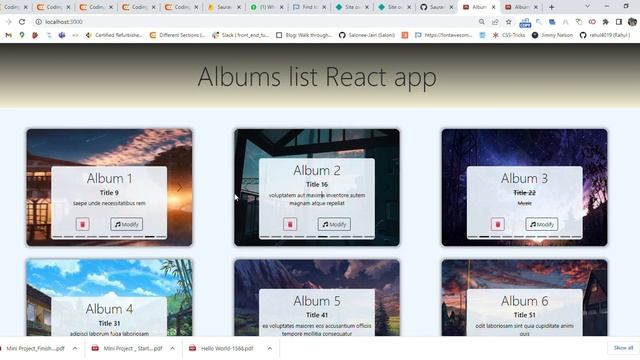Click Show all downloads
640x360 pixels.
pos(623,348)
